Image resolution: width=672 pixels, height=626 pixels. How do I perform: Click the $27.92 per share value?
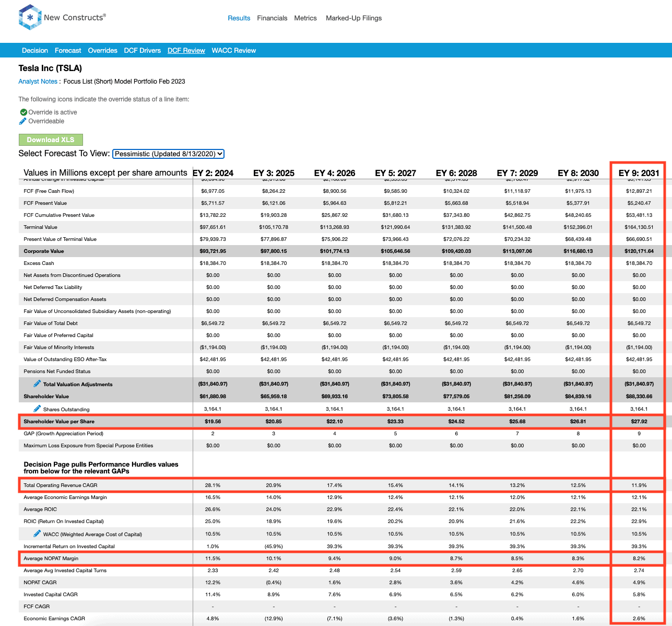point(639,421)
